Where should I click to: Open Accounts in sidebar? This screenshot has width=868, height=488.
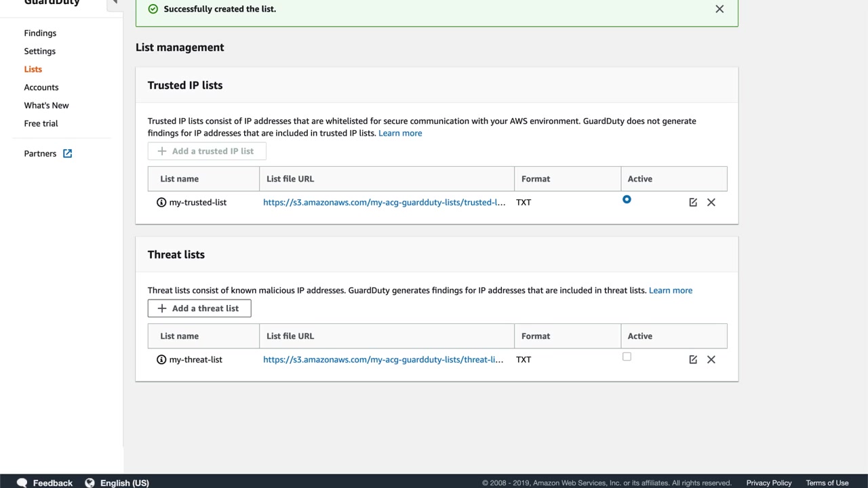pos(41,87)
